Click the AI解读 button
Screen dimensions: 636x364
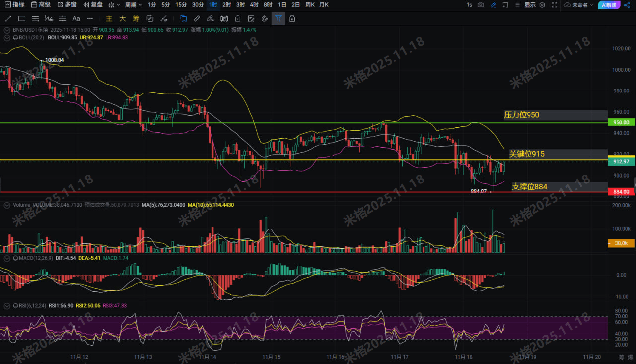pos(609,5)
